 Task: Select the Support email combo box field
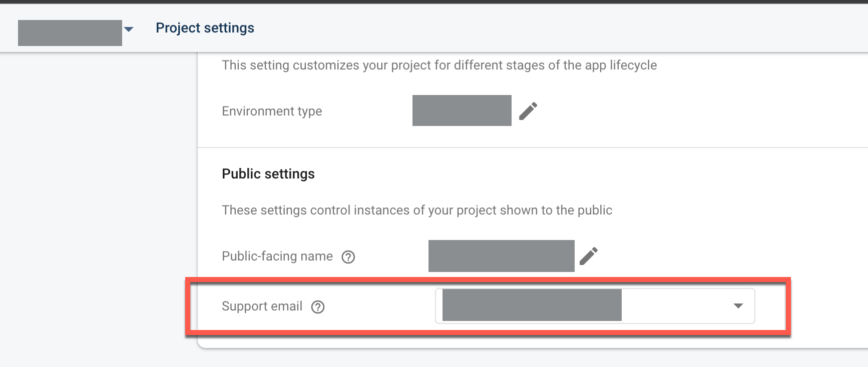click(x=595, y=306)
